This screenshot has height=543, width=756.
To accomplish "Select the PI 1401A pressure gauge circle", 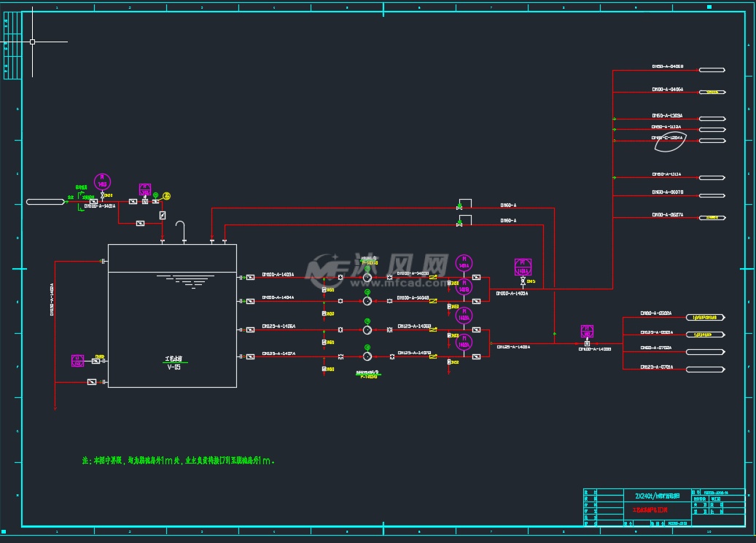I will click(x=464, y=263).
